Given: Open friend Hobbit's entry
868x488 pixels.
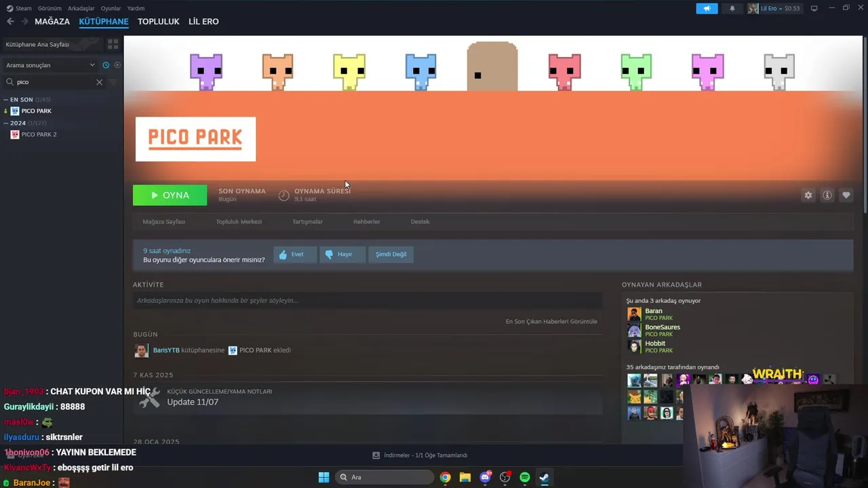Looking at the screenshot, I should pyautogui.click(x=738, y=346).
